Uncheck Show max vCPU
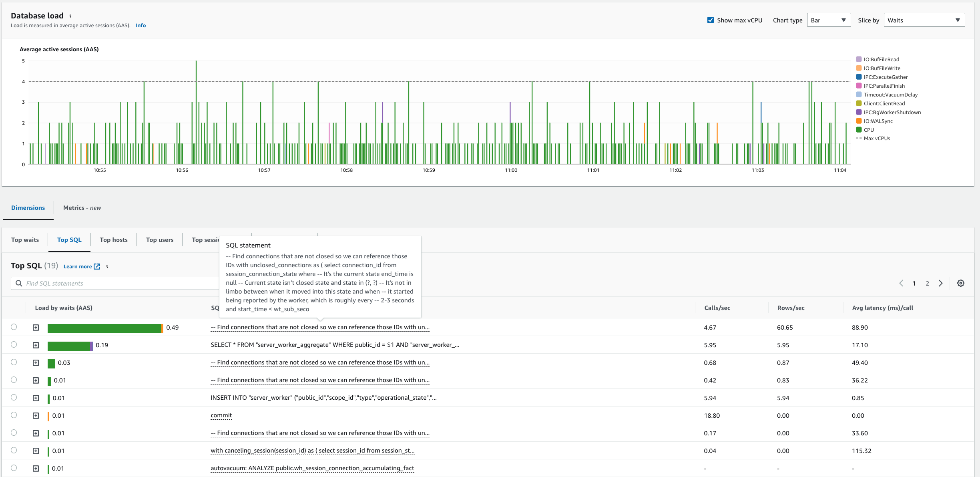Screen dimensions: 980x477 [x=710, y=20]
